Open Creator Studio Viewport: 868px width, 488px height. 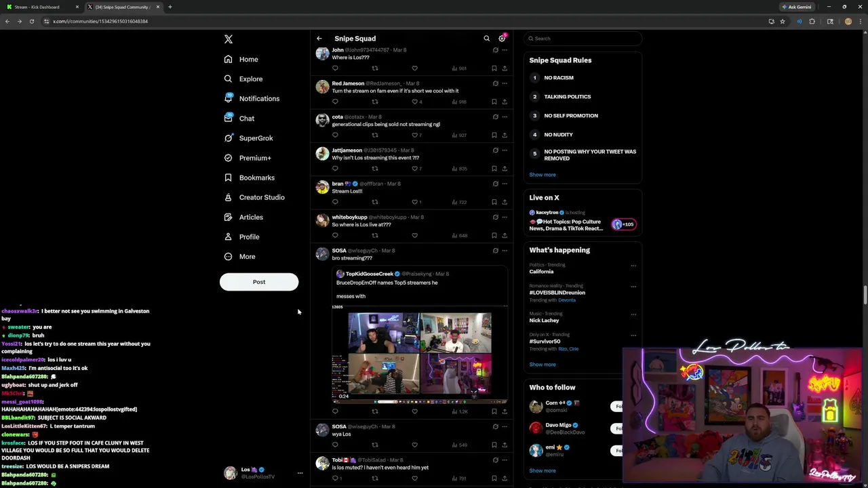coord(254,197)
